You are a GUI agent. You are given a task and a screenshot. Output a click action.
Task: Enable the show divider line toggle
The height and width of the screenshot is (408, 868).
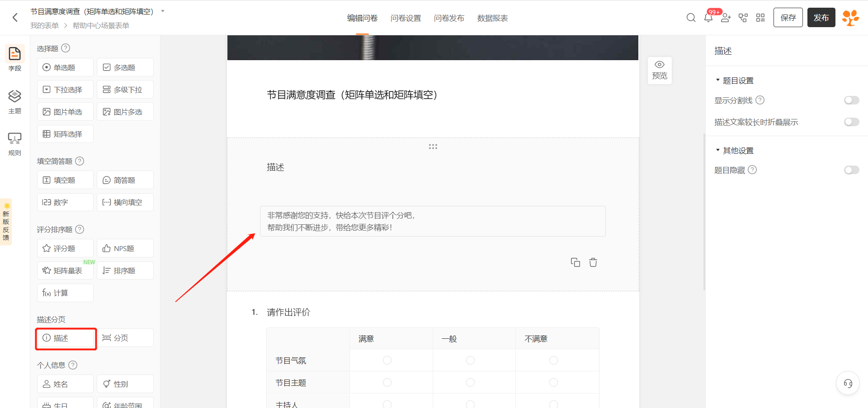(x=851, y=100)
